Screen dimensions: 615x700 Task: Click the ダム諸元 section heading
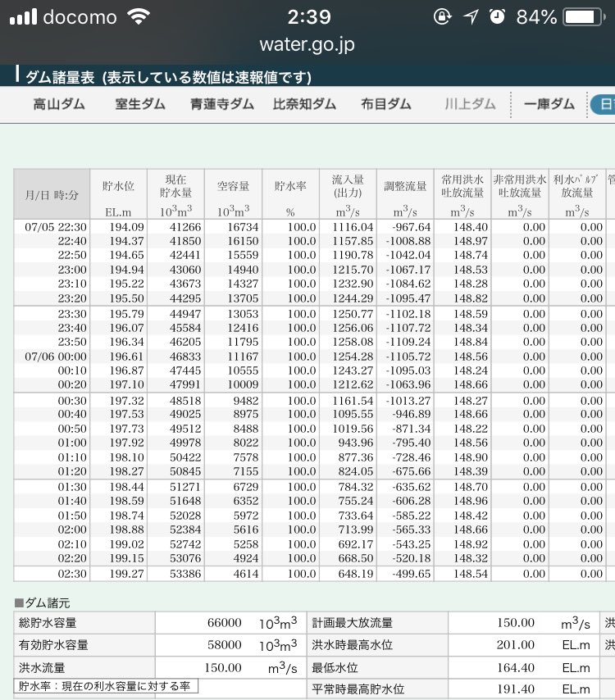pos(43,603)
